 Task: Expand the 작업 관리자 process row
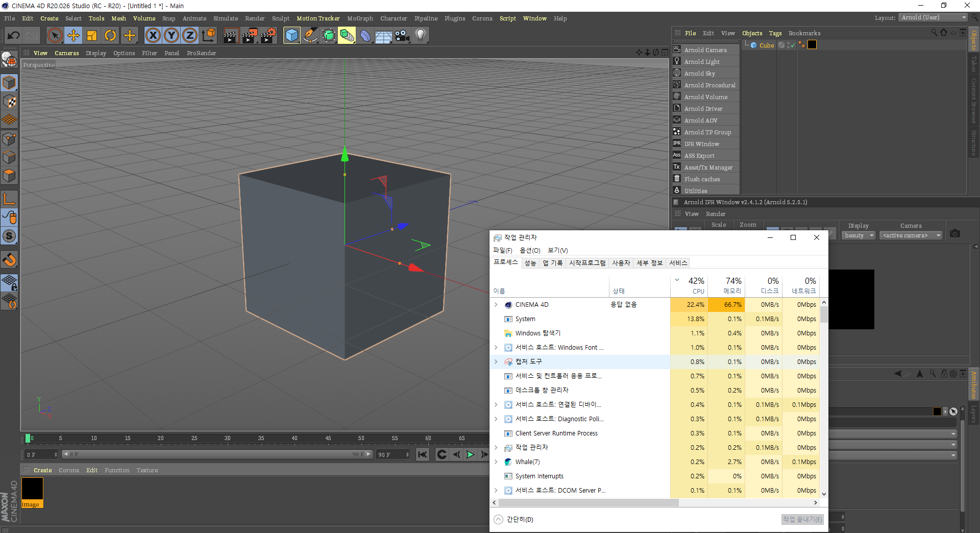(496, 448)
